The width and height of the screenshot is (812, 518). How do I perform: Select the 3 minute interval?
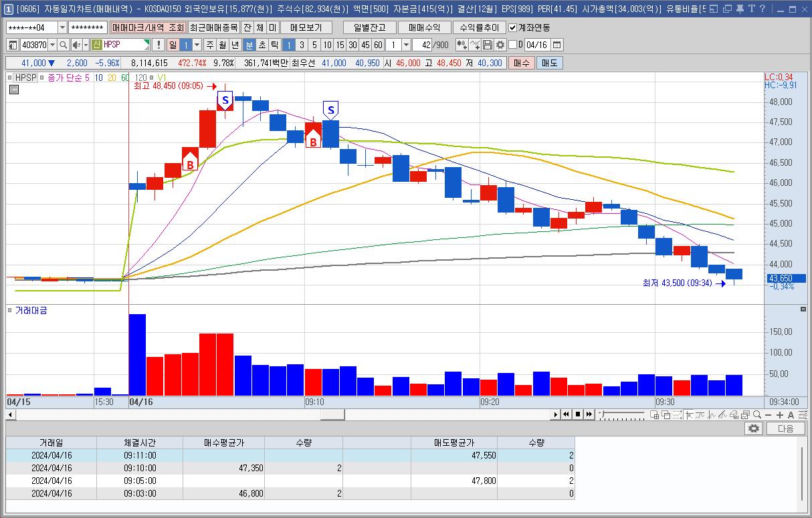pyautogui.click(x=302, y=45)
